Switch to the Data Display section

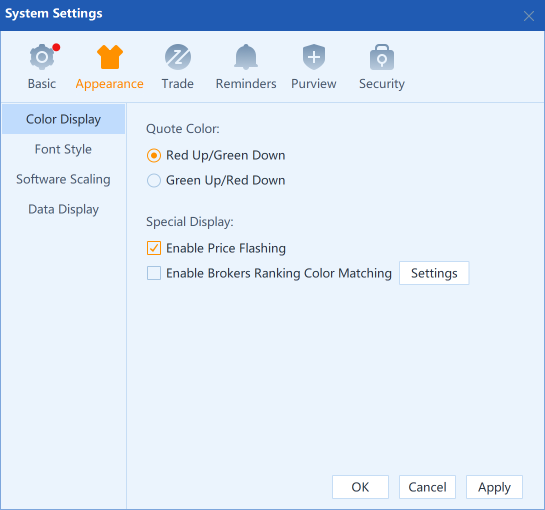point(63,209)
